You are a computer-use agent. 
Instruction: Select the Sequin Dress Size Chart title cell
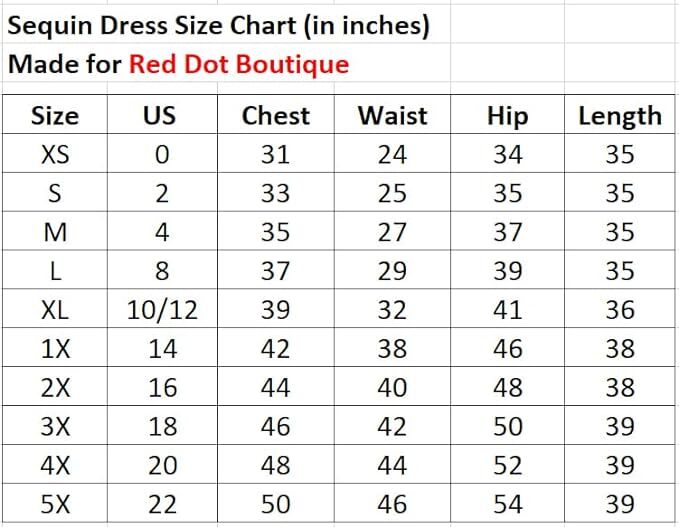(219, 25)
